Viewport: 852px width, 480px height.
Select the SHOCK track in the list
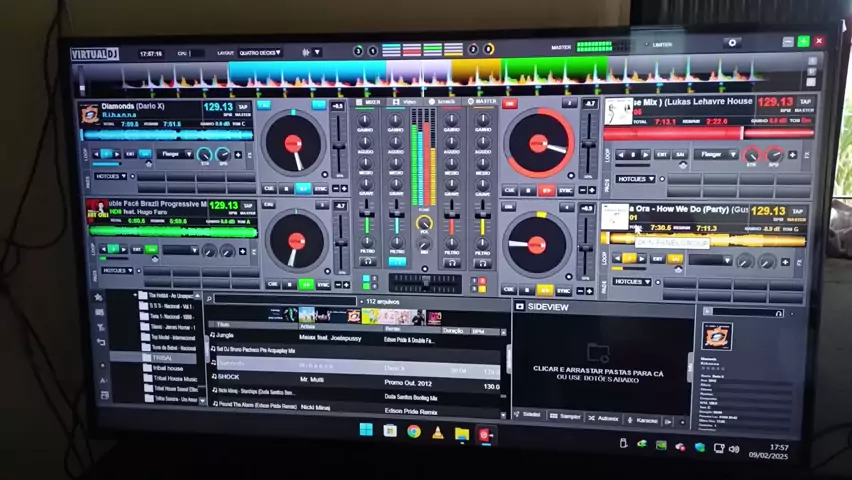pyautogui.click(x=229, y=377)
